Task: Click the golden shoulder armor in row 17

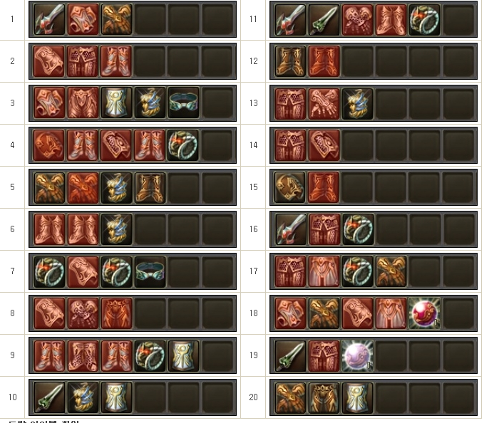Action: click(x=391, y=271)
